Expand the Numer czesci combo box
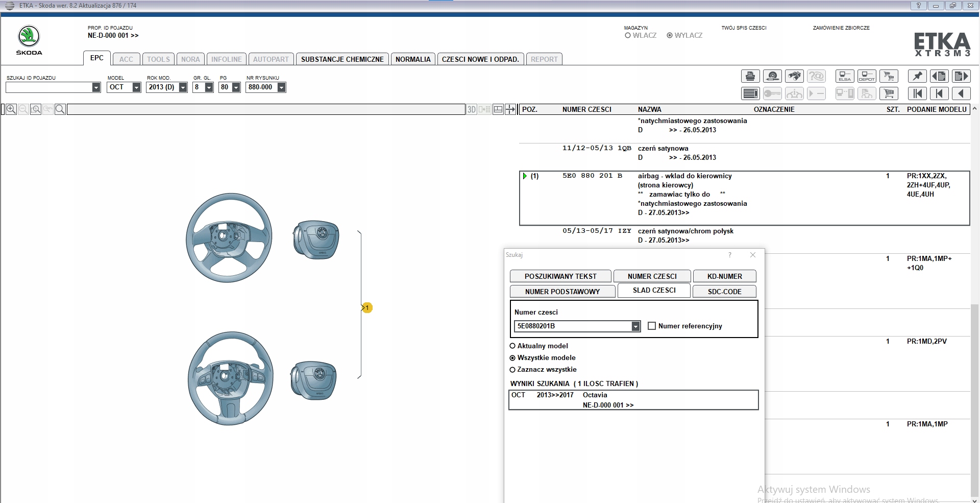 (635, 326)
